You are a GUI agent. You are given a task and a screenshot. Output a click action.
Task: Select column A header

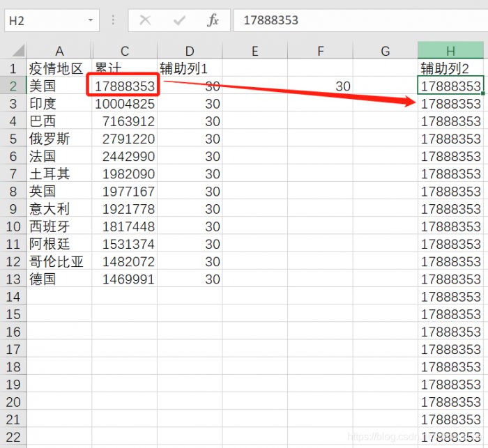59,51
